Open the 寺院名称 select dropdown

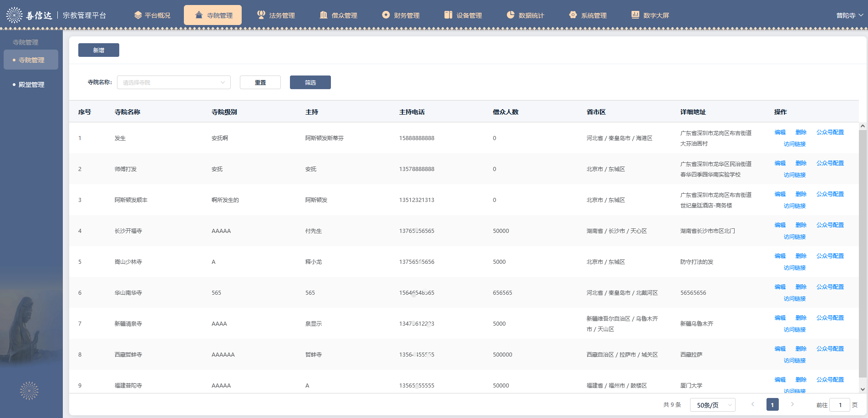tap(173, 82)
